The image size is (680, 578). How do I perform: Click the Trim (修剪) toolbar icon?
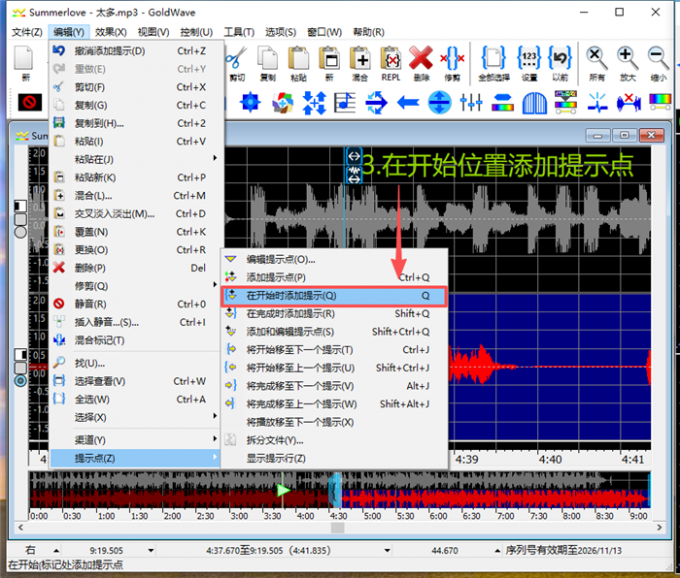pyautogui.click(x=452, y=60)
